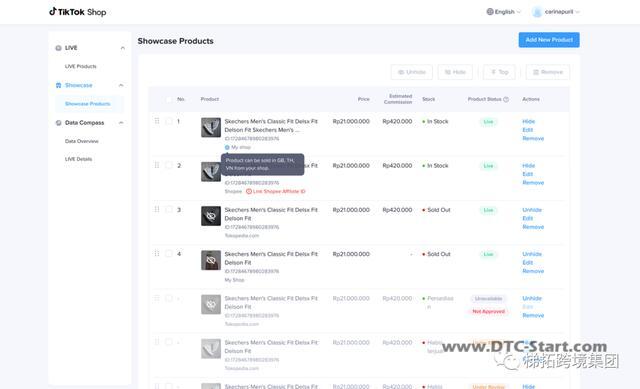Viewport: 640px width, 389px height.
Task: Click the Unavailable status badge
Action: (488, 299)
